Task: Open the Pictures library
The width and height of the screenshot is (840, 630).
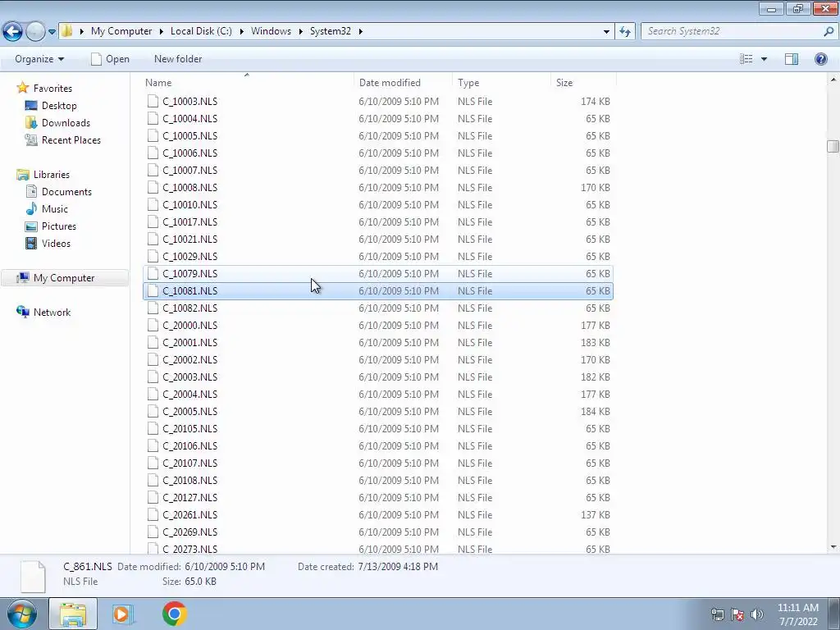Action: [59, 226]
